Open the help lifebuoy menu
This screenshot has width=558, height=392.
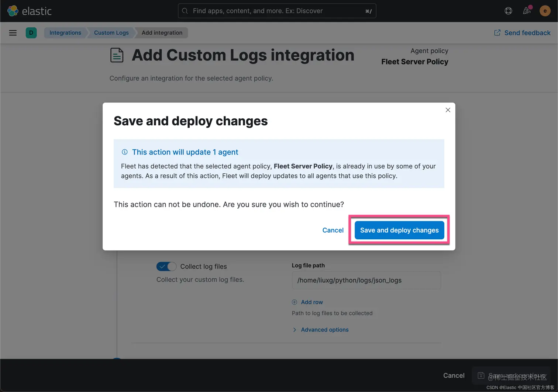[508, 11]
